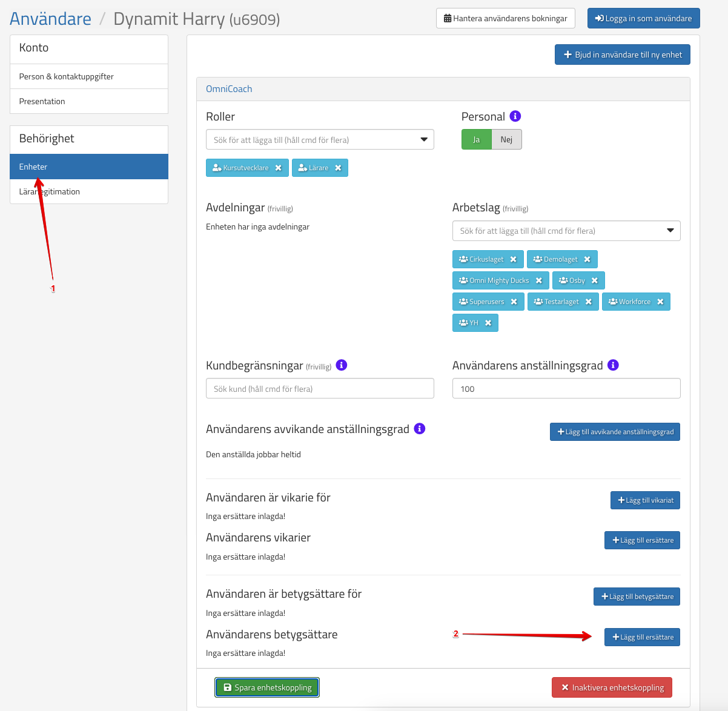Show info for Kundbegränsningar
The height and width of the screenshot is (711, 728).
(342, 365)
